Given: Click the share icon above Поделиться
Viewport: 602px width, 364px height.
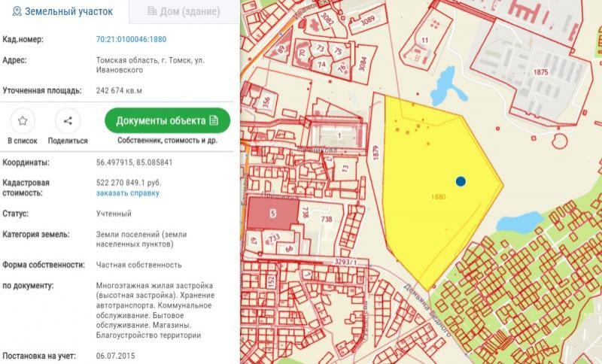Looking at the screenshot, I should (68, 121).
